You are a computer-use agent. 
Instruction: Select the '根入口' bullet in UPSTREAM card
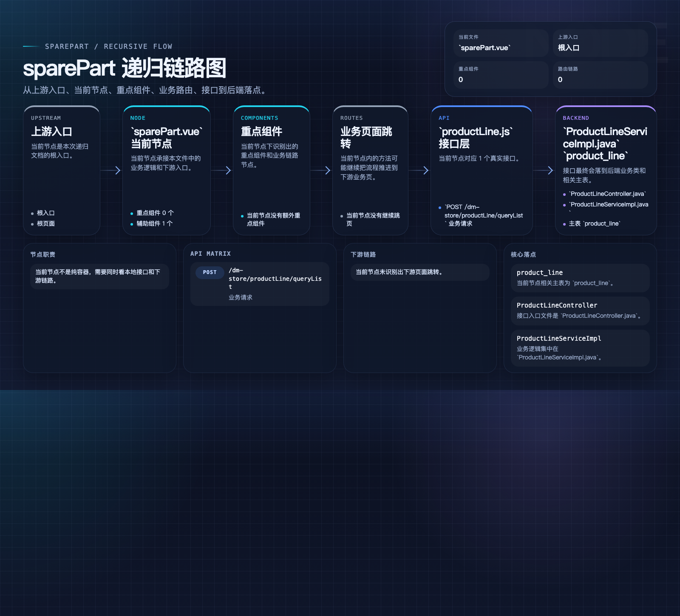(46, 213)
